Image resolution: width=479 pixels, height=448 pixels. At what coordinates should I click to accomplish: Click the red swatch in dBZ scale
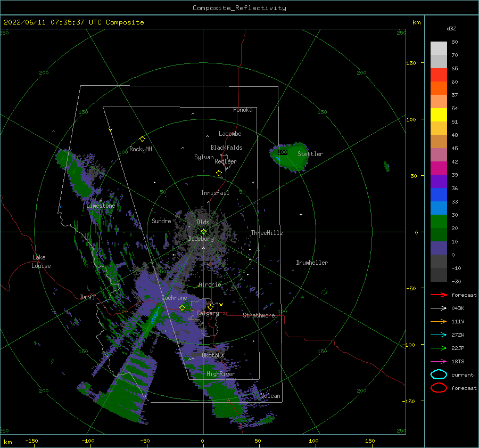(x=439, y=75)
